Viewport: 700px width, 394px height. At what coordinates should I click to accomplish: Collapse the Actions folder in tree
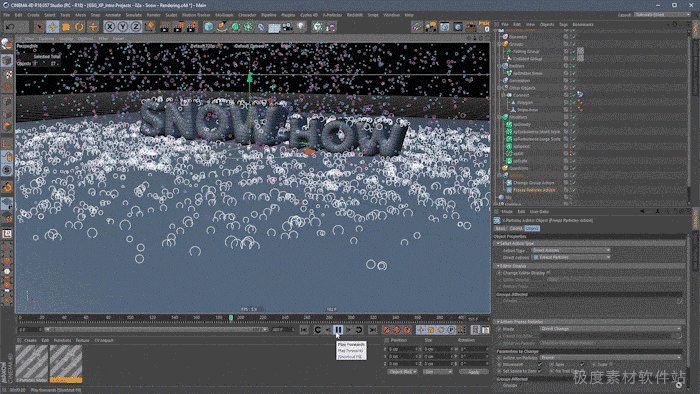[500, 175]
